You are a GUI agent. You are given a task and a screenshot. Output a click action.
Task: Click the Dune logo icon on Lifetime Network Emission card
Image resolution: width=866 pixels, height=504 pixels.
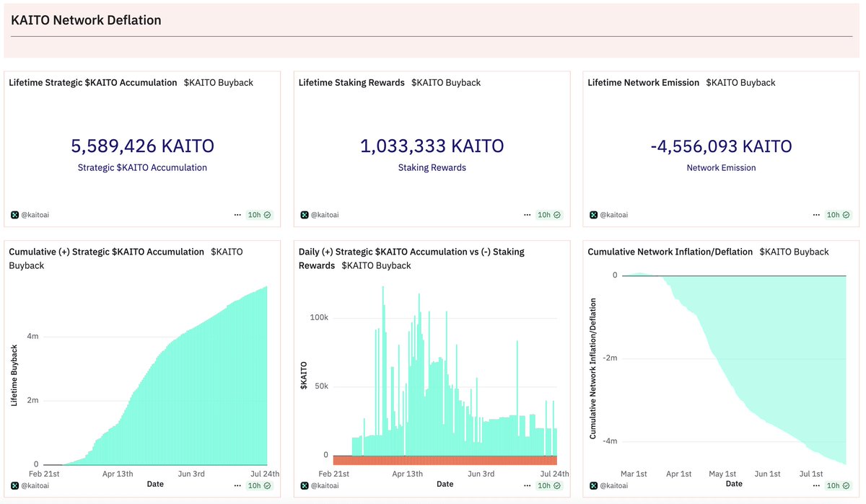pos(594,215)
